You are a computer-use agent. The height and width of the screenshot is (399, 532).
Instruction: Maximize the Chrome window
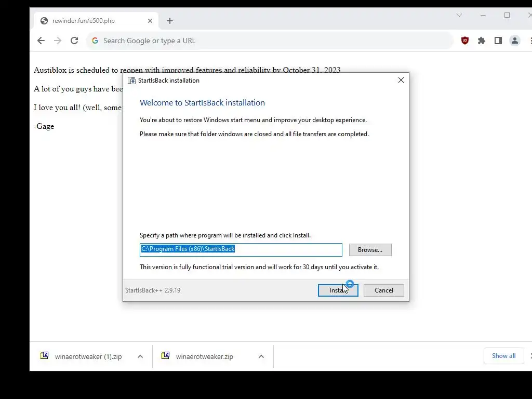(507, 15)
